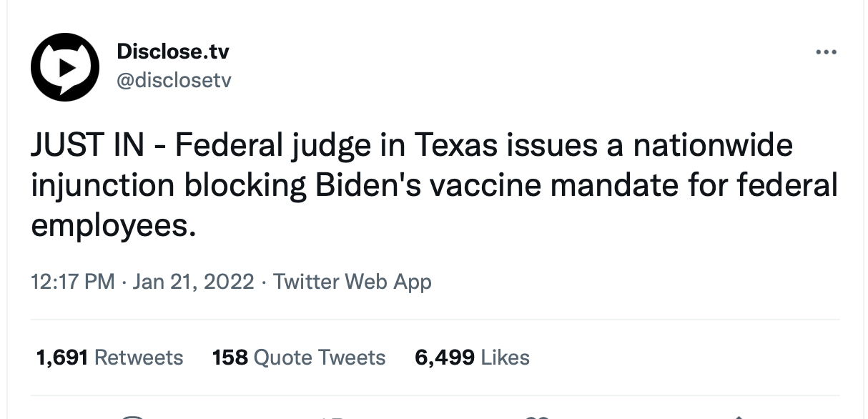This screenshot has width=868, height=419.
Task: Open the Disclose.tv display name link
Action: click(172, 51)
